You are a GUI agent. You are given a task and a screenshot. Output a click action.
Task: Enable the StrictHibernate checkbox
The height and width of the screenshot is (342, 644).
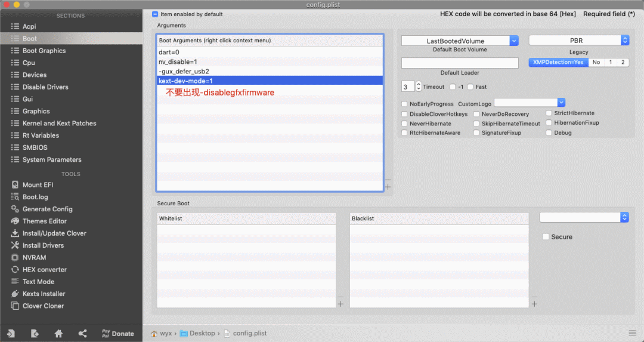coord(549,113)
